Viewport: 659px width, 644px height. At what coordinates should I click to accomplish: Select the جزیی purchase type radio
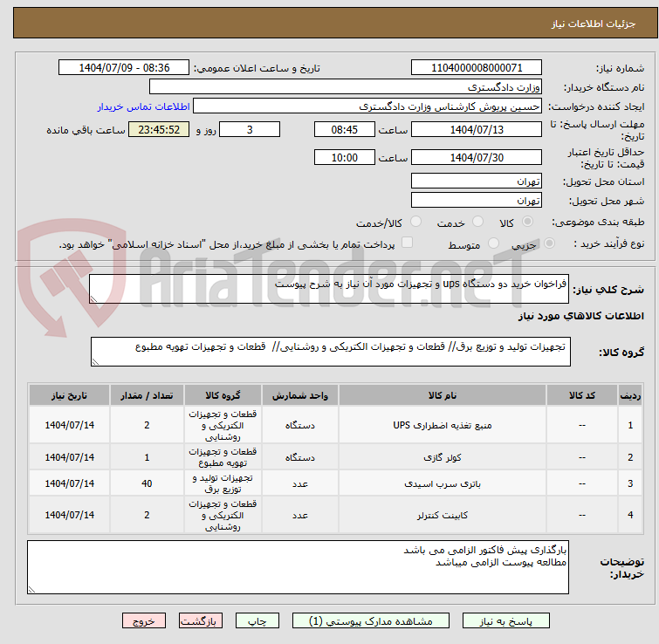pyautogui.click(x=549, y=243)
